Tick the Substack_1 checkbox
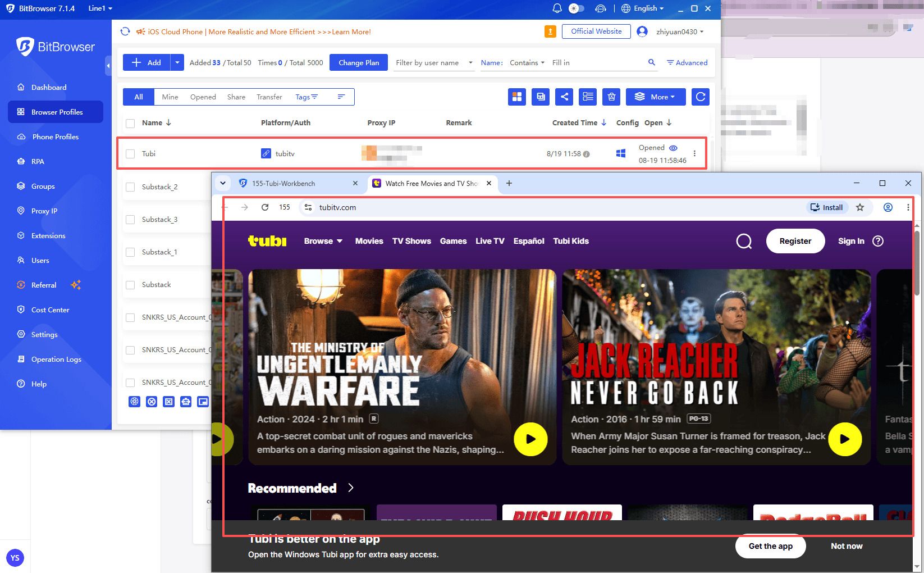The width and height of the screenshot is (924, 573). 130,252
